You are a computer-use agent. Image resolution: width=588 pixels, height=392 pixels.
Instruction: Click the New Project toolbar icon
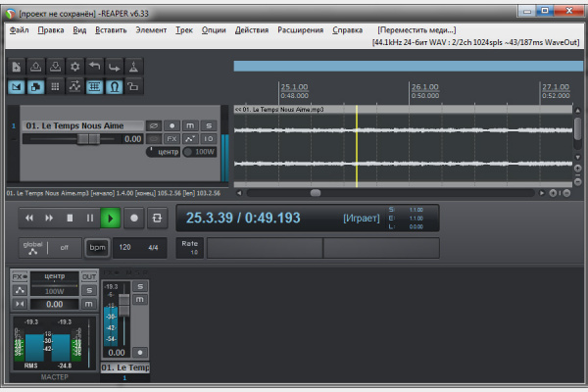[16, 68]
